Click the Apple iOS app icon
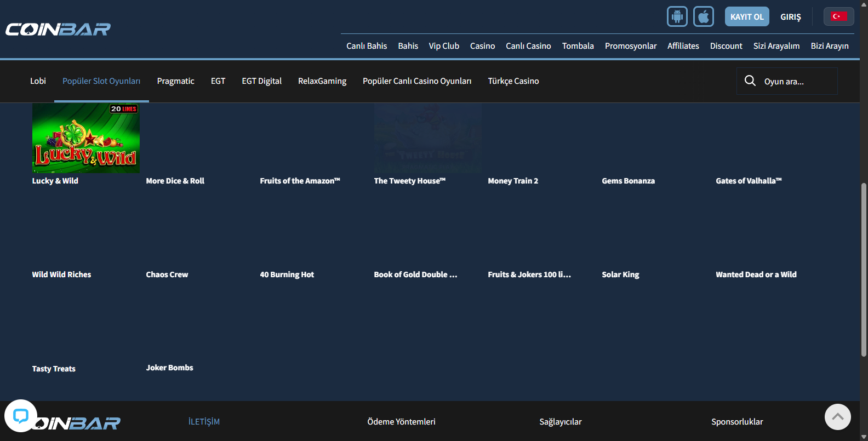 (x=703, y=16)
